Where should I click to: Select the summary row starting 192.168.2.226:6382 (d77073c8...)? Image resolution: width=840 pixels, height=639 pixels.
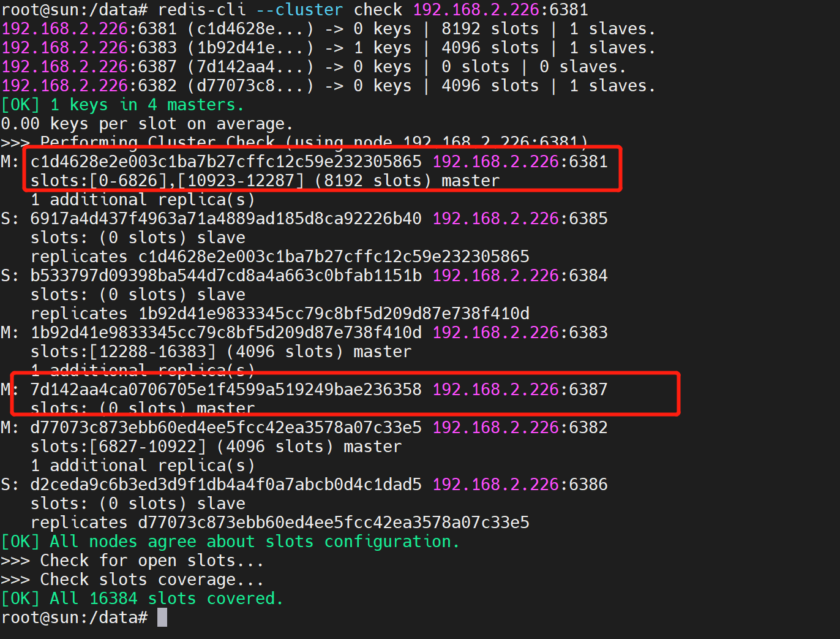click(x=328, y=86)
